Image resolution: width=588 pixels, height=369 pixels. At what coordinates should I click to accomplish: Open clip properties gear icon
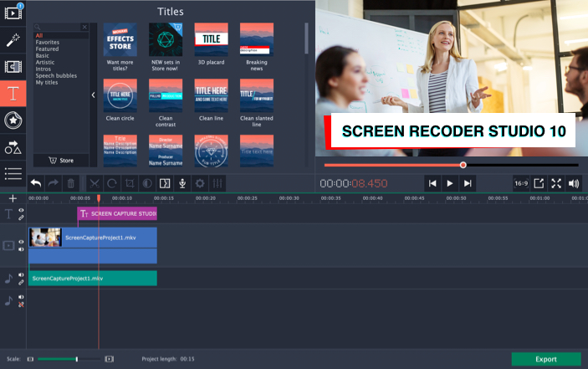pyautogui.click(x=200, y=183)
